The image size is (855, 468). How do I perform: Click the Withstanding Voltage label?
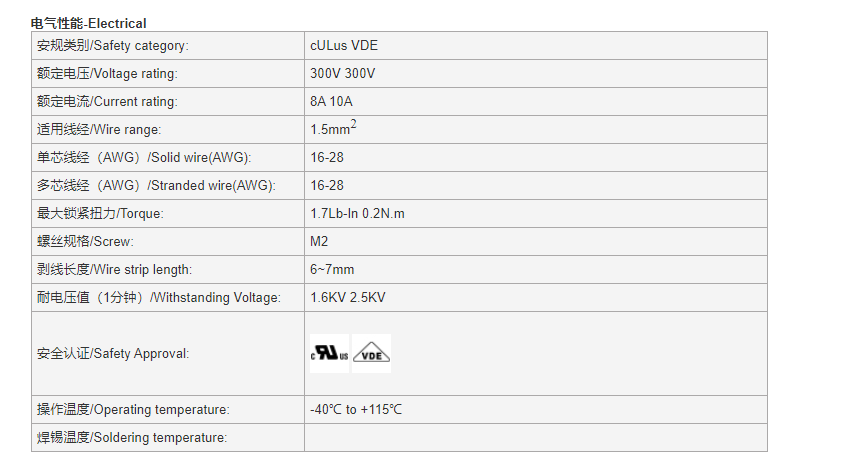pyautogui.click(x=159, y=298)
